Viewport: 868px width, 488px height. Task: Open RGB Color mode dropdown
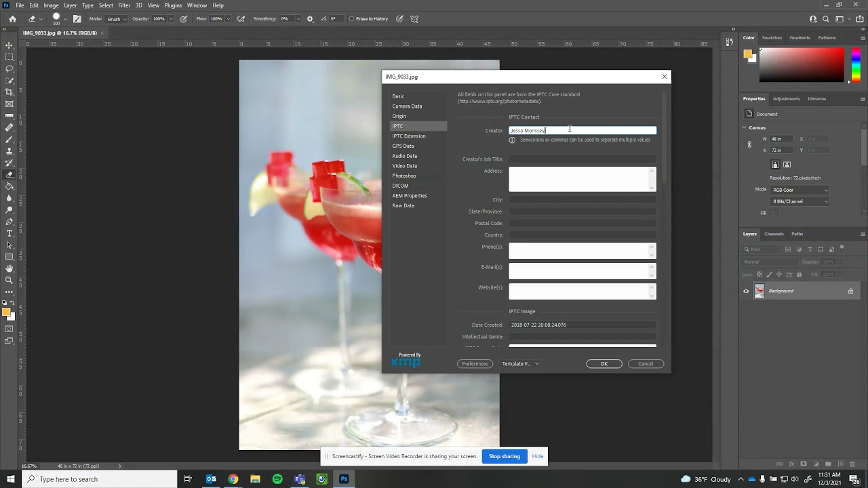tap(800, 190)
